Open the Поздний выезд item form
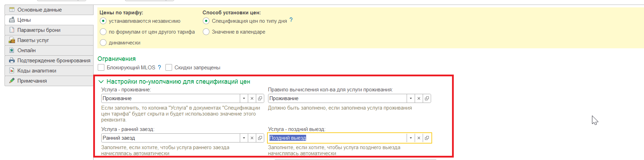Image resolution: width=644 pixels, height=160 pixels. (x=427, y=138)
